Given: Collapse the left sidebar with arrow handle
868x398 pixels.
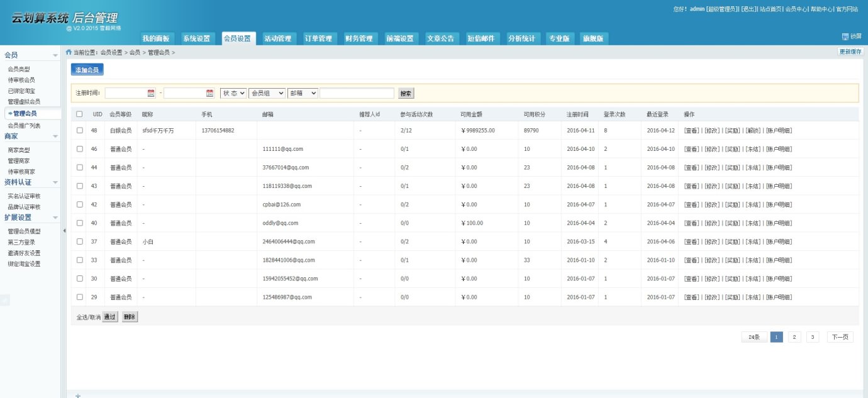Looking at the screenshot, I should click(64, 231).
